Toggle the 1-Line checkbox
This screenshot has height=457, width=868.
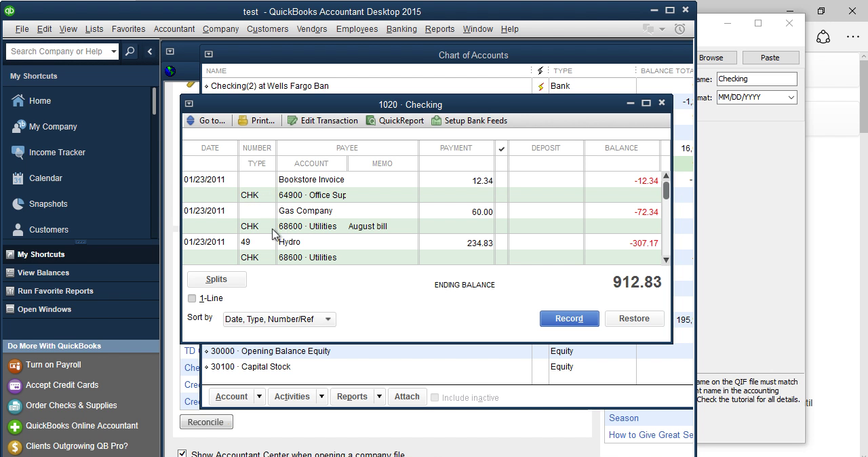click(x=192, y=298)
